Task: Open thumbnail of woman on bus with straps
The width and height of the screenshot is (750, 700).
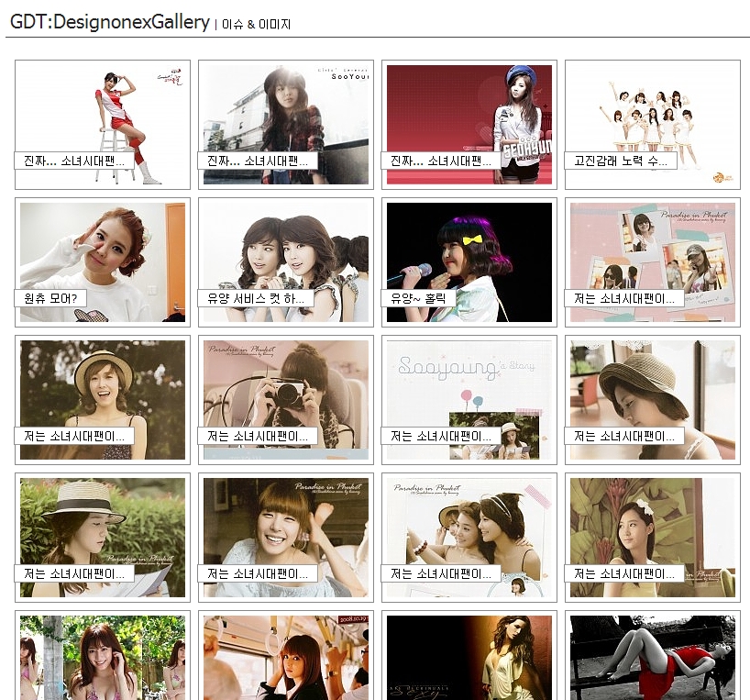Action: (285, 658)
